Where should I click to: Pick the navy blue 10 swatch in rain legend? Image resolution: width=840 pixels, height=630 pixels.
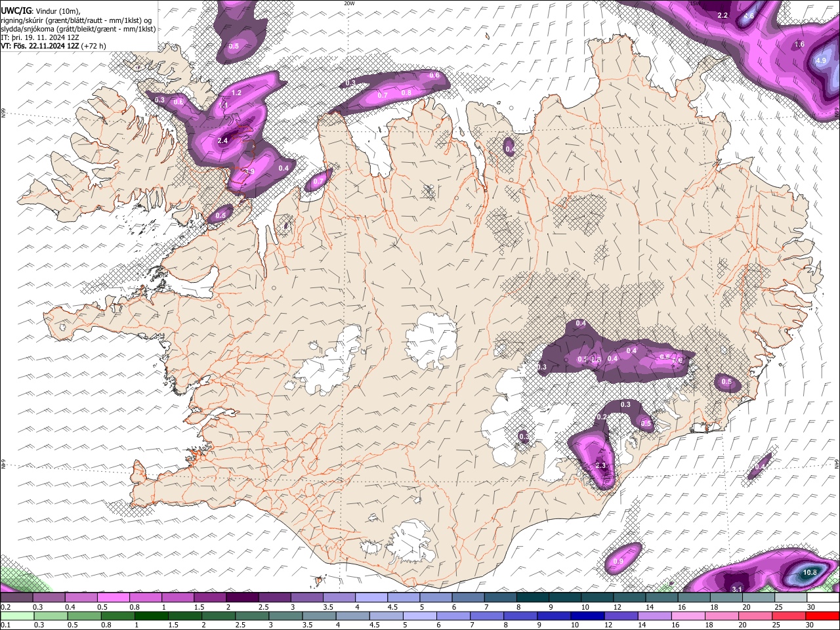pos(586,616)
